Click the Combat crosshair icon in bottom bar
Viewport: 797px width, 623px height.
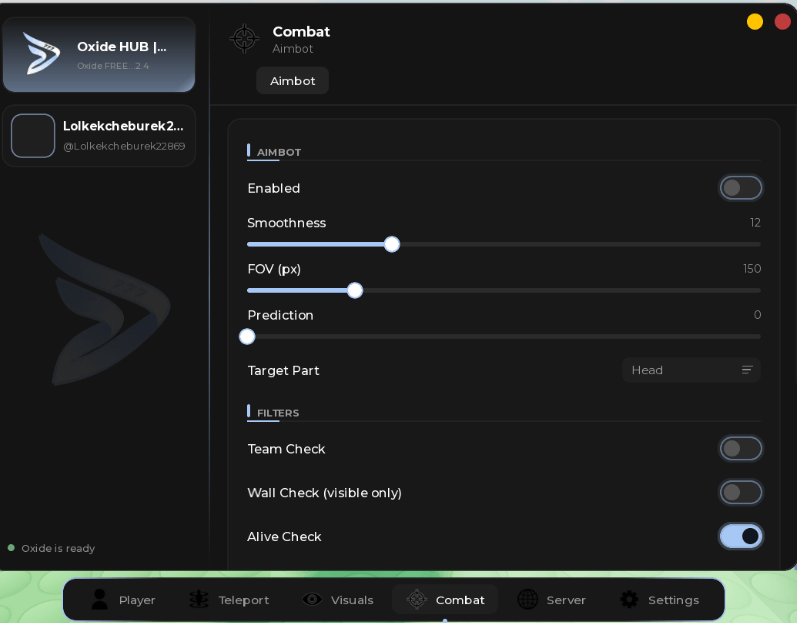pyautogui.click(x=417, y=600)
